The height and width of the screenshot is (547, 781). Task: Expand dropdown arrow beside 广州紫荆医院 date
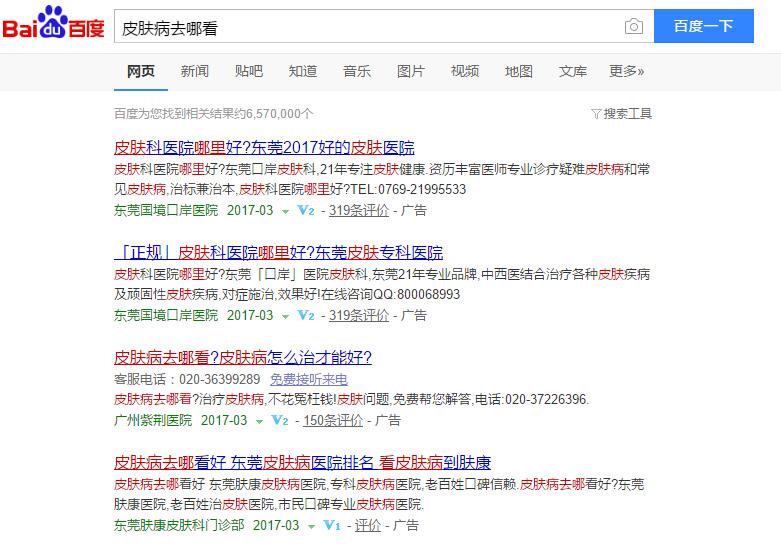260,422
